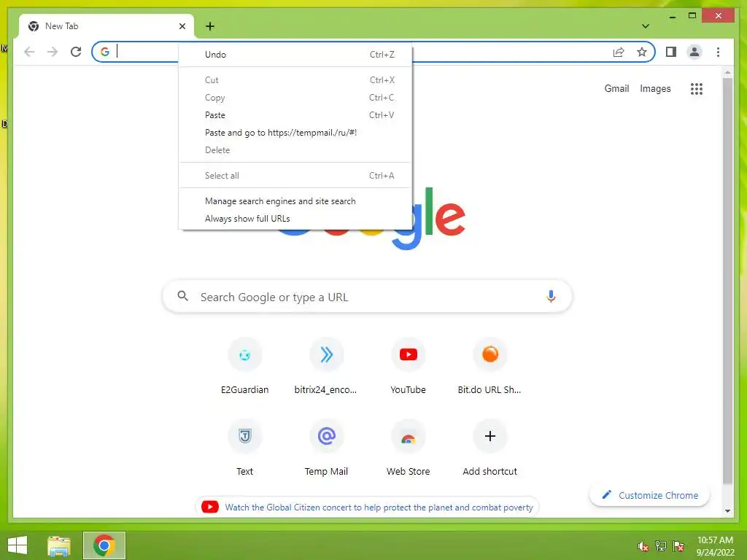Image resolution: width=747 pixels, height=560 pixels.
Task: Click the scrollbar down arrow
Action: point(727,511)
